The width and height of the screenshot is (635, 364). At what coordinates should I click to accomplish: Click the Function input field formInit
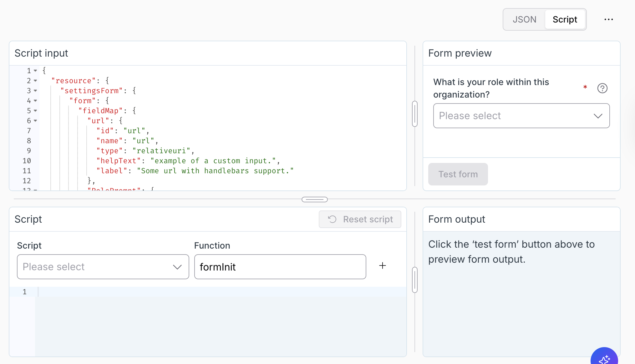[x=280, y=267]
